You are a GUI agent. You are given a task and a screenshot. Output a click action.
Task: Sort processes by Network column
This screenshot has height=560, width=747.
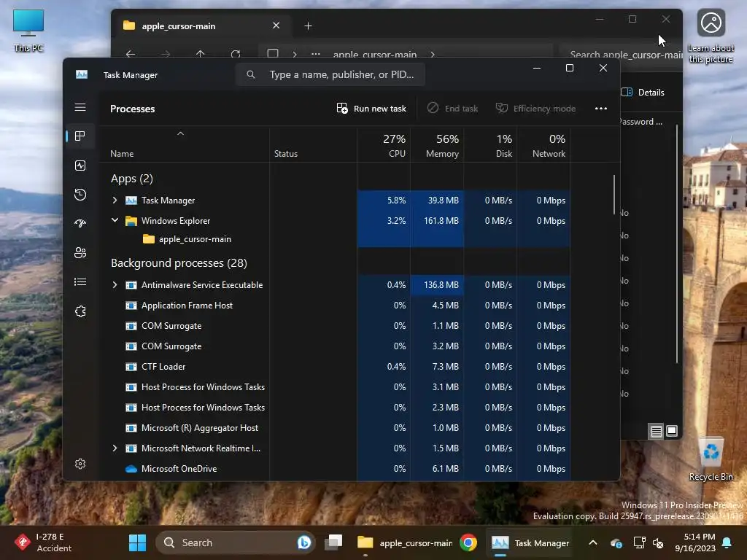[x=544, y=146]
